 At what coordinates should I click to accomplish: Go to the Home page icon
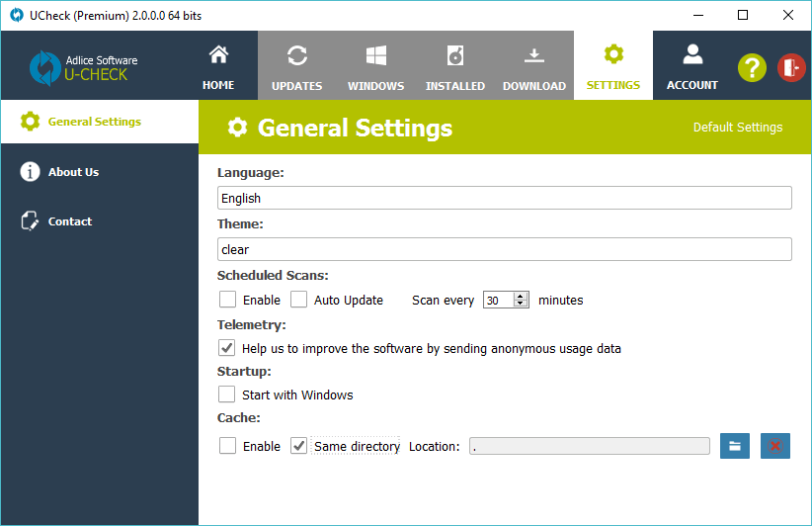218,65
